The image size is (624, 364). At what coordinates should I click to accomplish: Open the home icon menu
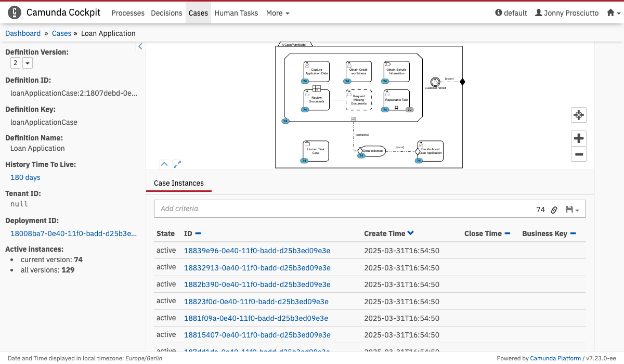[614, 13]
